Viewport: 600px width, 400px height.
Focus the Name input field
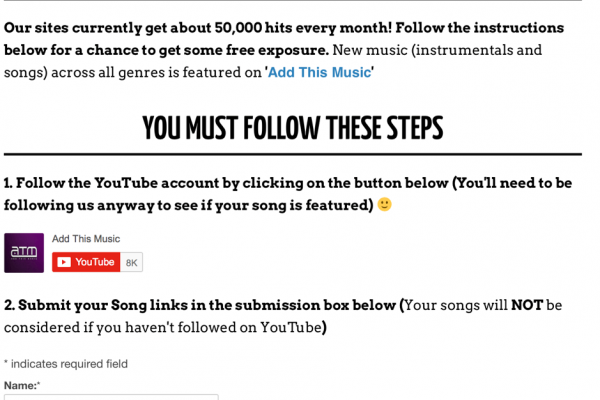[111, 397]
